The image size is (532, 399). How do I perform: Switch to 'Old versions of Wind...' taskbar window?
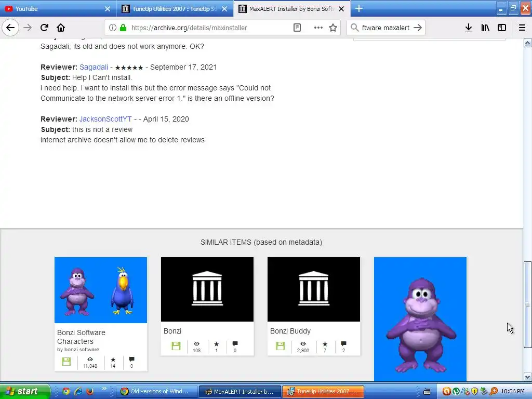tap(157, 392)
